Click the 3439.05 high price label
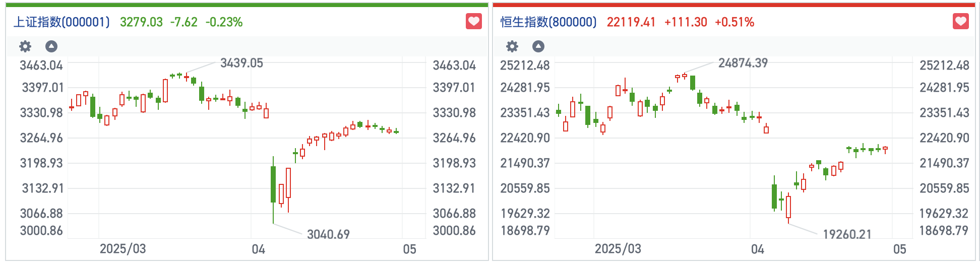Screen dimensions: 980x266 (241, 63)
